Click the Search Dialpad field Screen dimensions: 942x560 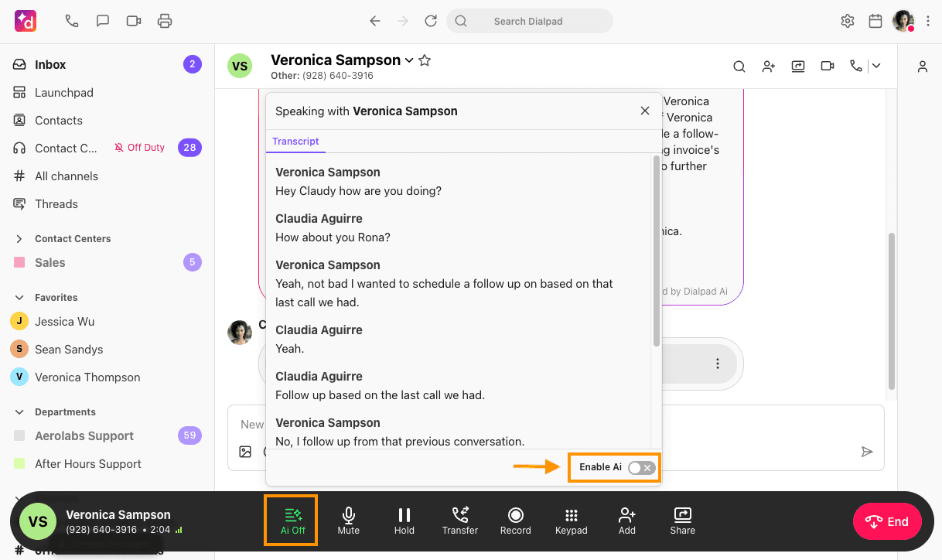[529, 21]
